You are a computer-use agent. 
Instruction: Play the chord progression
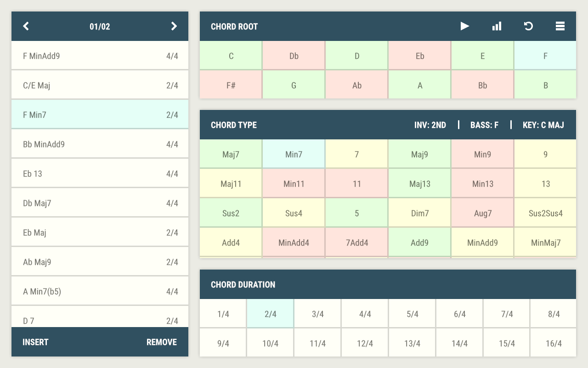click(x=465, y=26)
